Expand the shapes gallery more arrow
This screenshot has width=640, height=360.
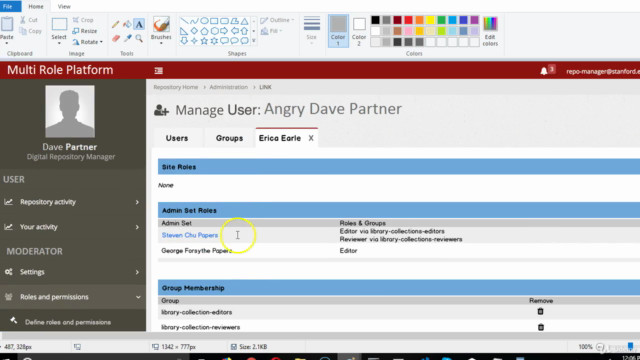(x=253, y=41)
